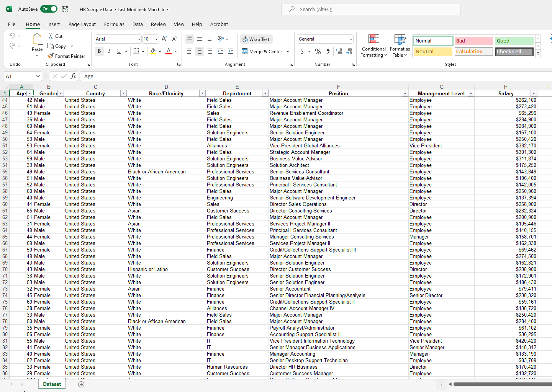Image resolution: width=552 pixels, height=392 pixels.
Task: Apply the Good cell style
Action: pyautogui.click(x=514, y=41)
